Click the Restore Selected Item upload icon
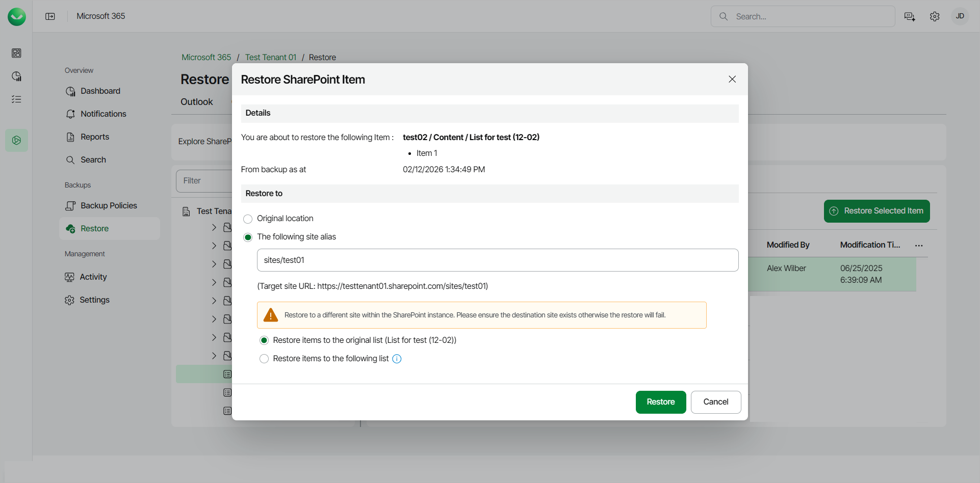The height and width of the screenshot is (483, 980). (834, 211)
